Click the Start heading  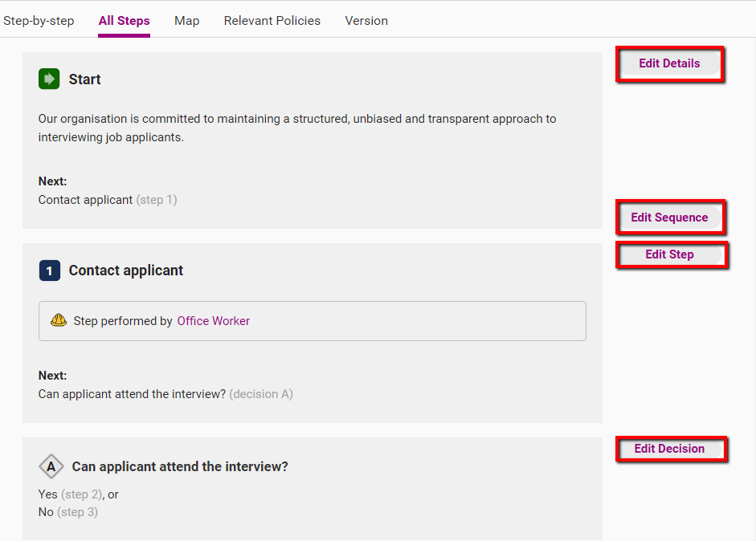pos(85,79)
